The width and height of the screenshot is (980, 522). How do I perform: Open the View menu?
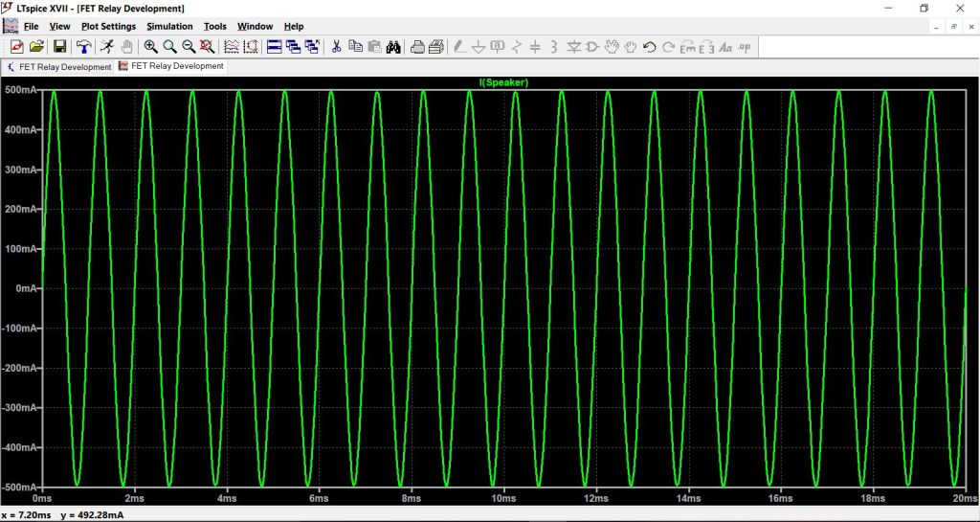pos(60,26)
